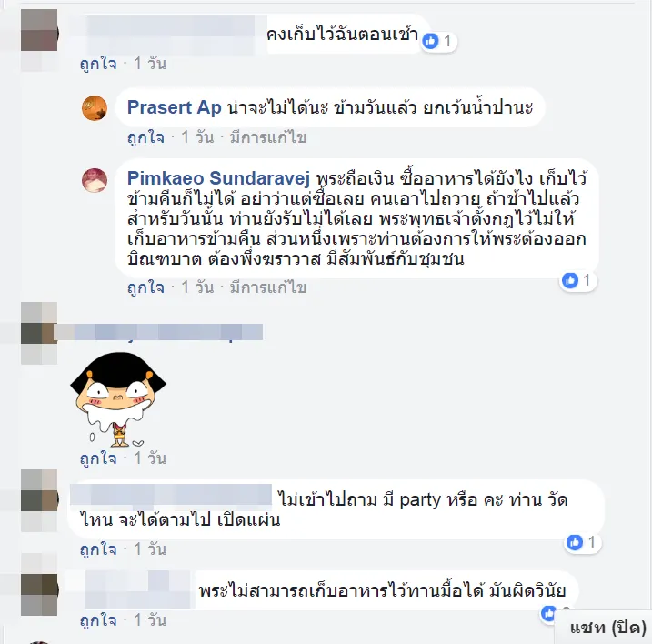Like the party comment with ถูกใจ
Viewport: 652px width, 644px height.
98,549
